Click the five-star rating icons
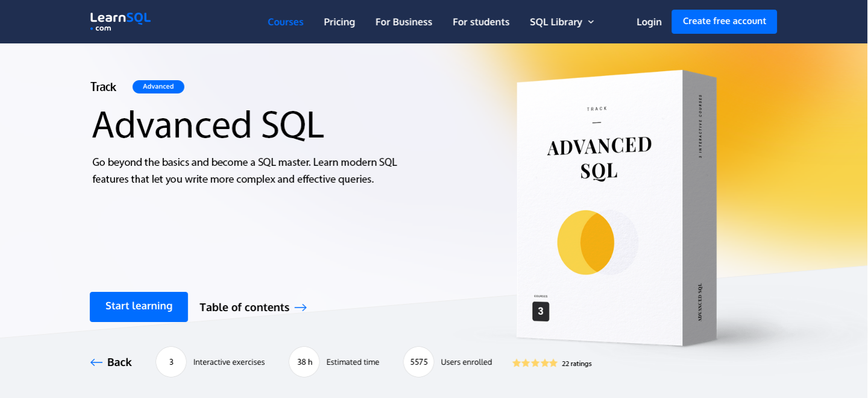 (x=535, y=363)
